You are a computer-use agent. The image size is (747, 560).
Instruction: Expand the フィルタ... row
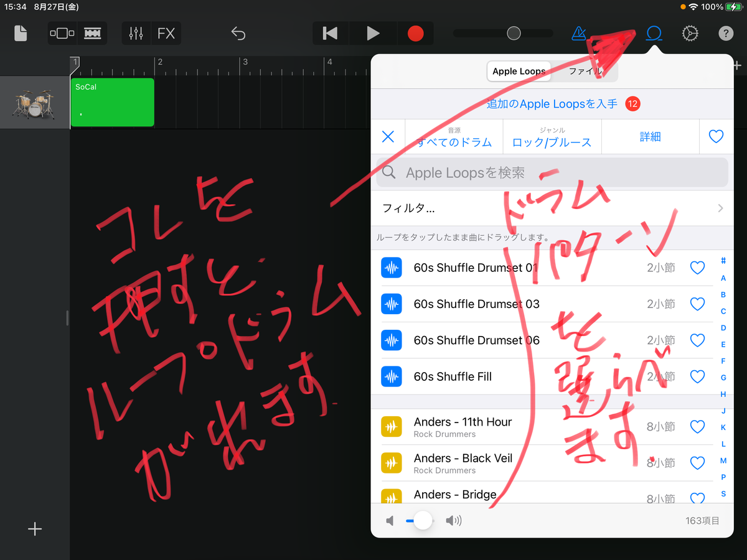click(x=552, y=208)
